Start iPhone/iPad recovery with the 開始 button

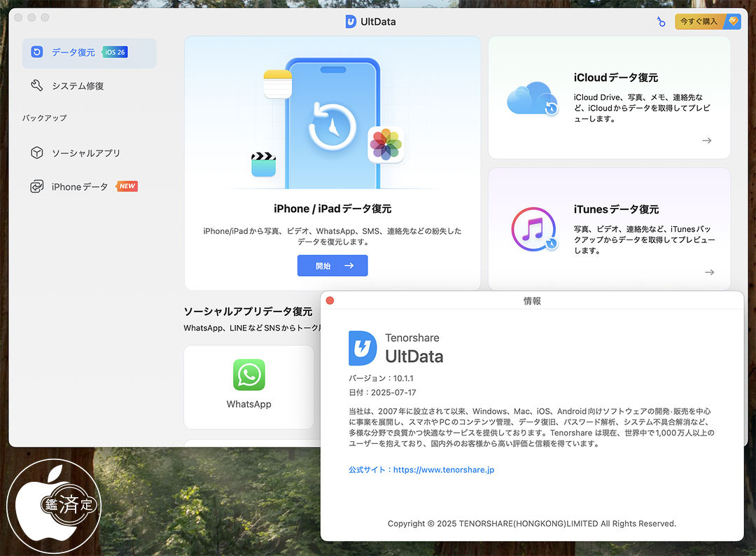(x=332, y=265)
